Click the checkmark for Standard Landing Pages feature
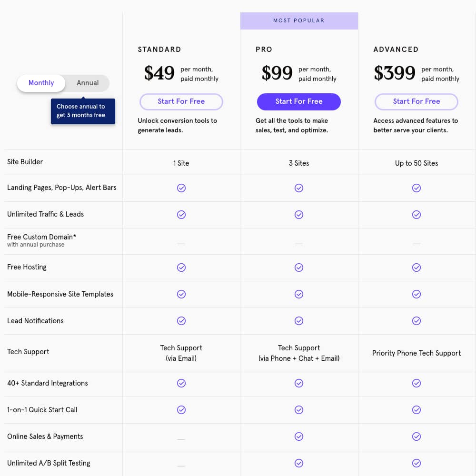This screenshot has height=476, width=476. pyautogui.click(x=181, y=188)
